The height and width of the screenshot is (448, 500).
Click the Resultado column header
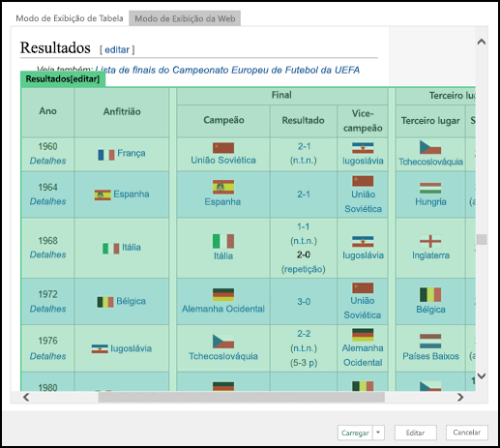tap(304, 121)
